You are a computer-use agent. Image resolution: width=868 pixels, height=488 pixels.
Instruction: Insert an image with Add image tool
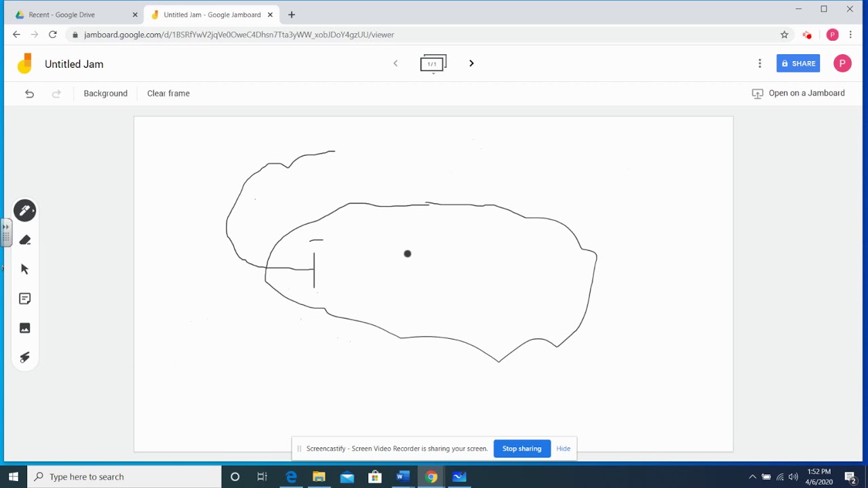(25, 328)
